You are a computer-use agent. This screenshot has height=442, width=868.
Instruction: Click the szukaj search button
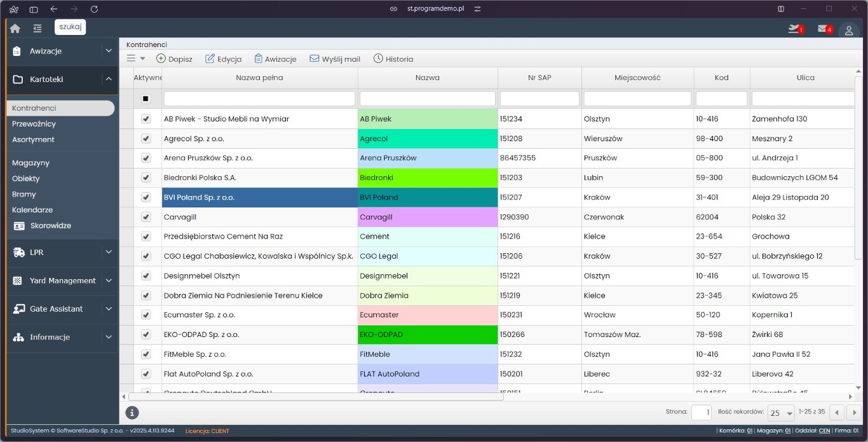tap(70, 27)
